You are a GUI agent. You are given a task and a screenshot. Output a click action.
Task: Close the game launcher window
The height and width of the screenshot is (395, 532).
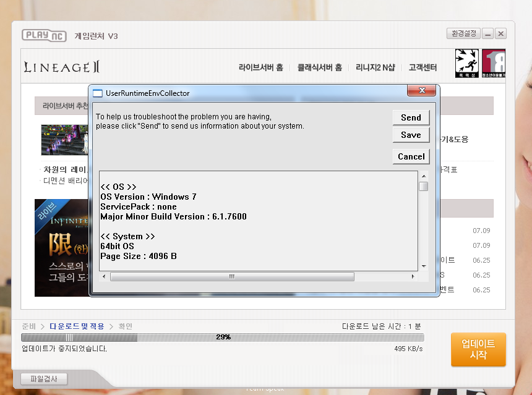pyautogui.click(x=501, y=33)
